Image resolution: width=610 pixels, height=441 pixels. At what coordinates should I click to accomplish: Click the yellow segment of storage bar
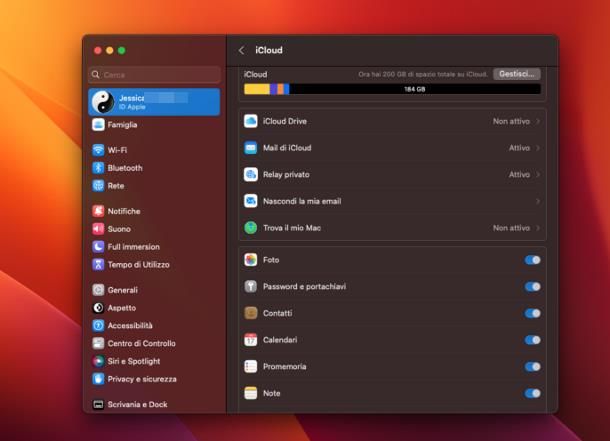[x=257, y=89]
